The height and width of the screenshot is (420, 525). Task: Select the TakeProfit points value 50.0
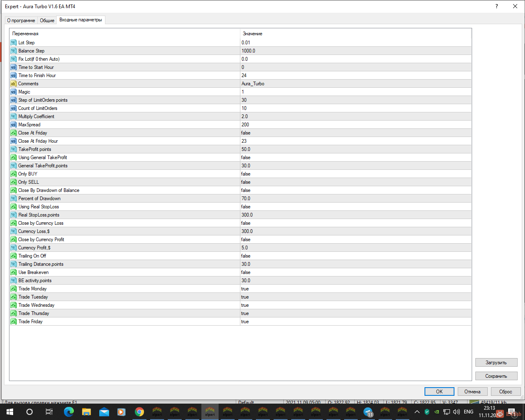pos(246,149)
